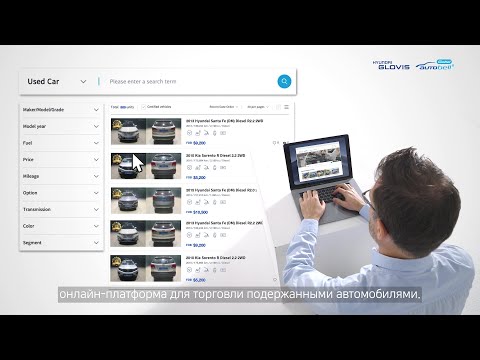Screen dimensions: 480x360
Task: Click the autobell logo
Action: pyautogui.click(x=434, y=65)
